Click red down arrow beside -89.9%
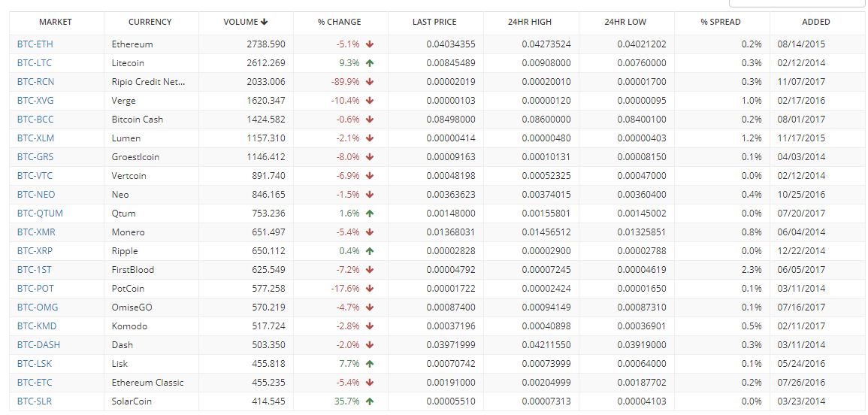The height and width of the screenshot is (415, 868). coord(370,82)
